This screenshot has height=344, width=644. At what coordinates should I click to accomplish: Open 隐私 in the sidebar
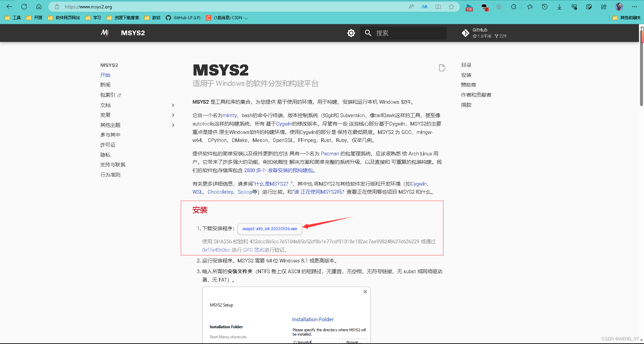click(105, 155)
